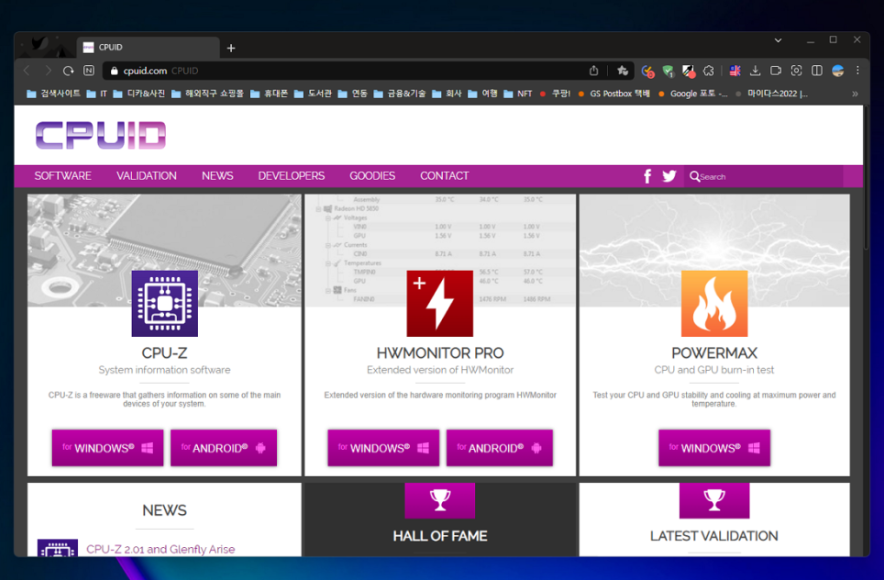Go forward with the browser forward arrow
The width and height of the screenshot is (884, 580).
click(x=48, y=70)
